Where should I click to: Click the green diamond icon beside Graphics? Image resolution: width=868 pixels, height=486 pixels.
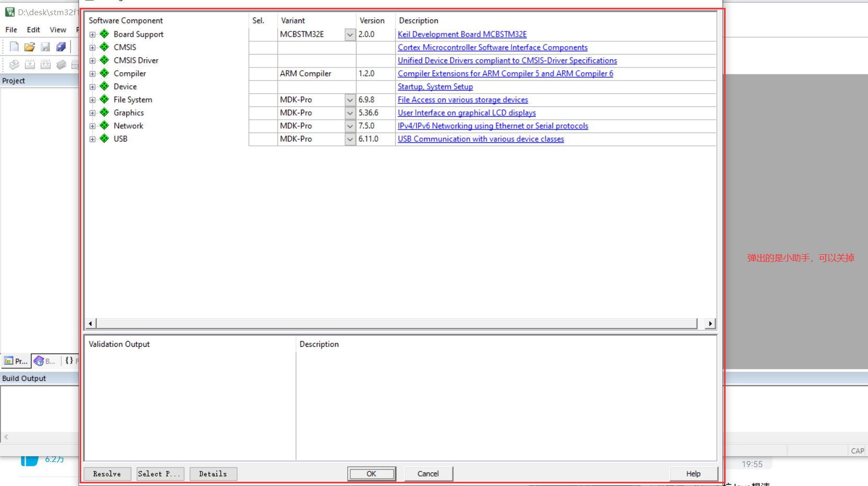104,112
